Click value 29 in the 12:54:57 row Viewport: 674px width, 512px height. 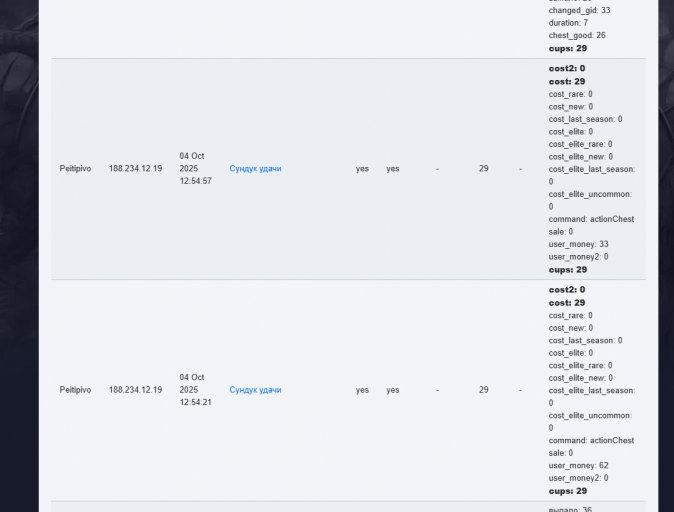pyautogui.click(x=484, y=169)
